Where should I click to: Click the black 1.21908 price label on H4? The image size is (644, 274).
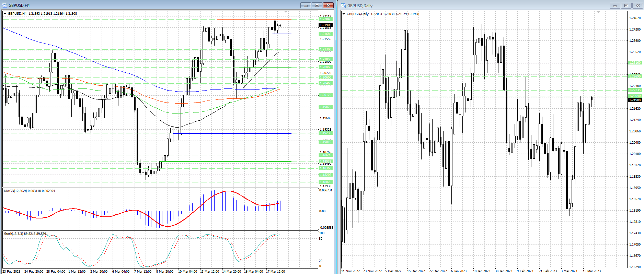(x=325, y=25)
